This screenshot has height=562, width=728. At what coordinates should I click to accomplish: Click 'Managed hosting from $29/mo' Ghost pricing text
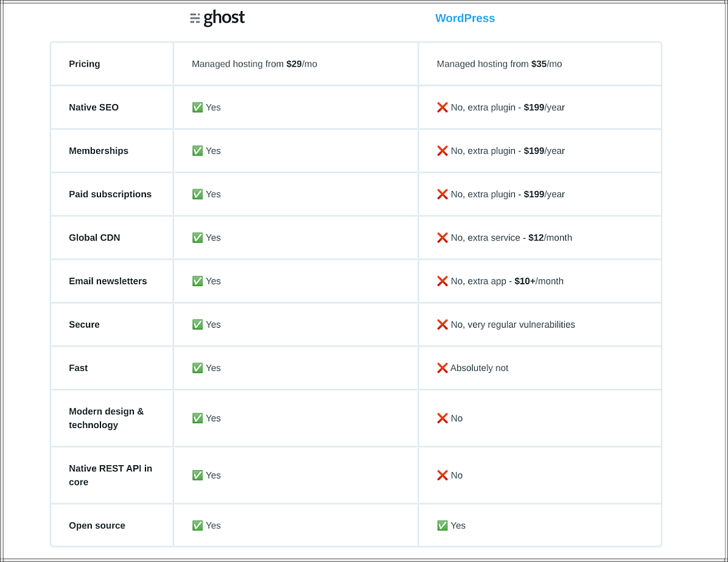coord(254,64)
